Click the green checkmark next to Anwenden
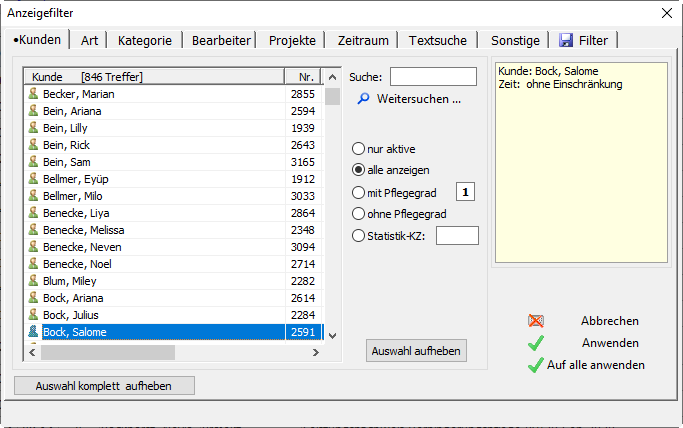 tap(536, 343)
